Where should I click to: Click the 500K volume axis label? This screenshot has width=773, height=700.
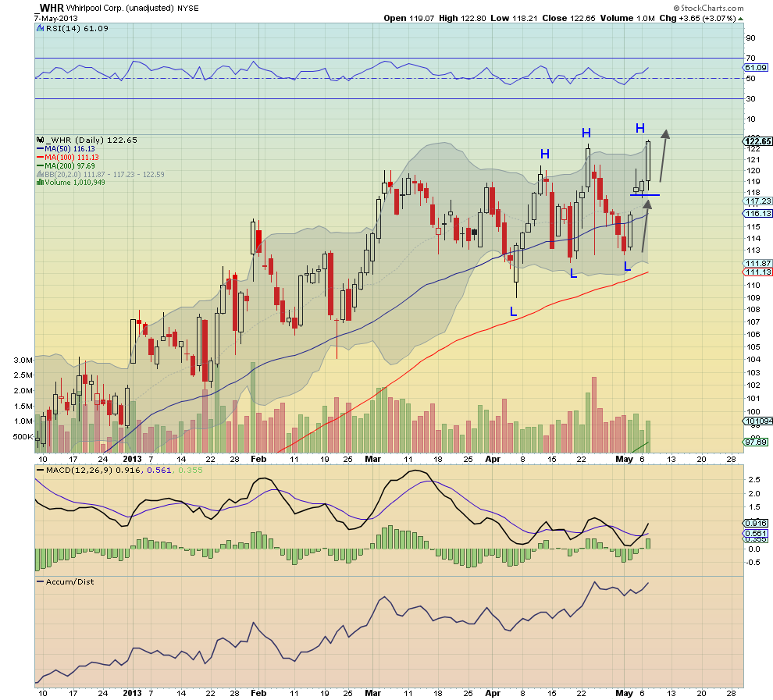[x=23, y=436]
